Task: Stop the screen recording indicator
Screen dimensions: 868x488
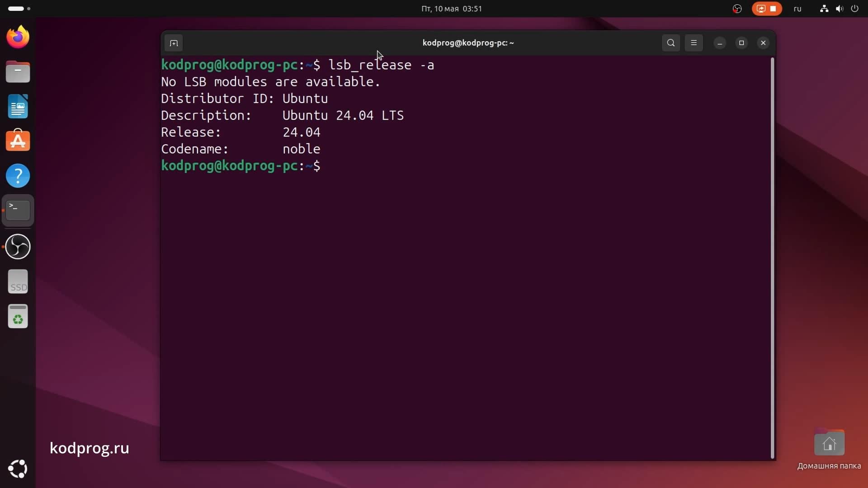Action: 767,9
